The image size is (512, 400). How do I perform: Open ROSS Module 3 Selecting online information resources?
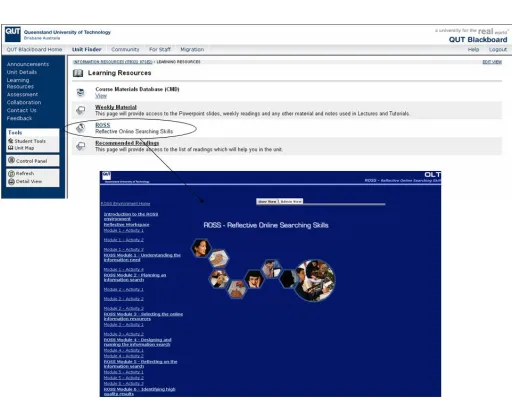pyautogui.click(x=143, y=316)
